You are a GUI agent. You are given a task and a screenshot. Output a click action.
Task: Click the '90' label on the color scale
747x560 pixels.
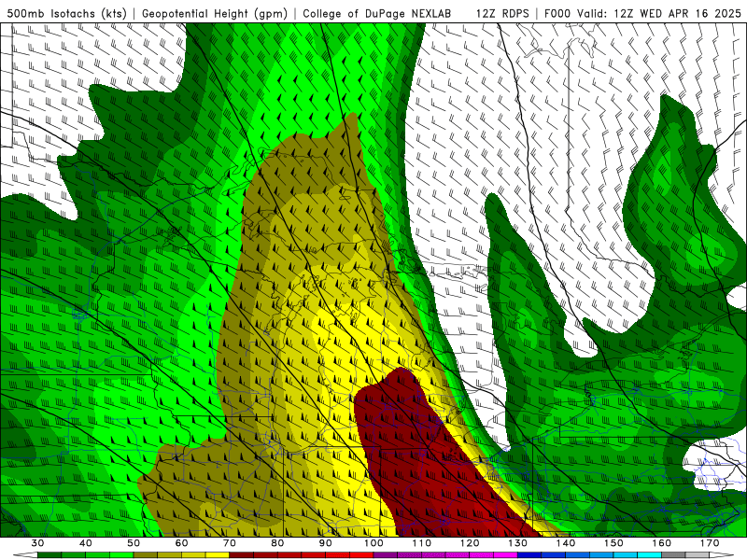[x=326, y=543]
